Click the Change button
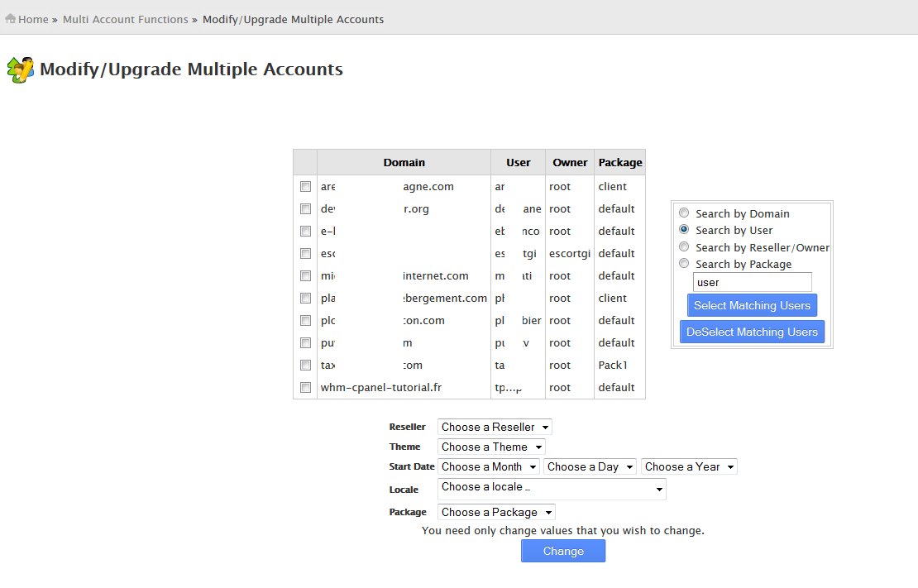Viewport: 918px width, 588px height. pyautogui.click(x=563, y=551)
